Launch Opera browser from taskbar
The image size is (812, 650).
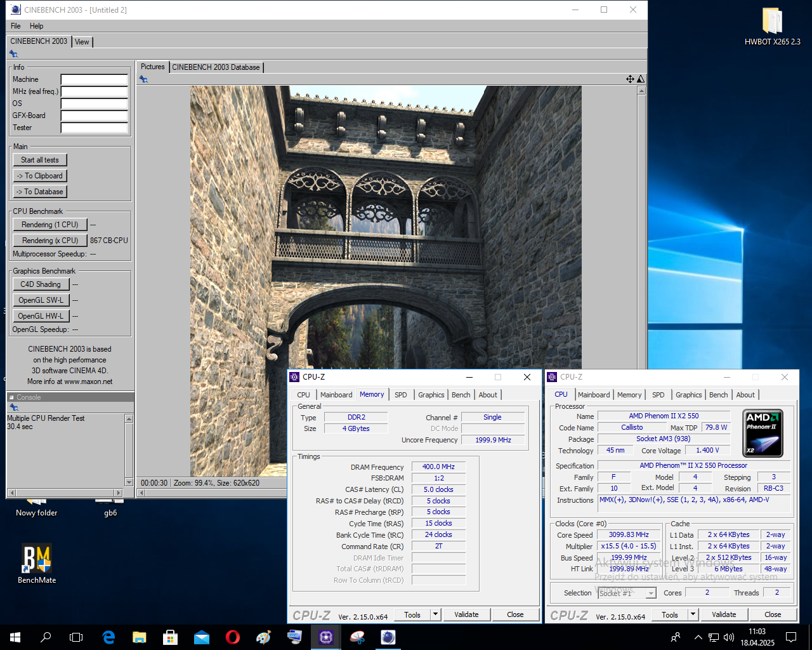coord(233,637)
